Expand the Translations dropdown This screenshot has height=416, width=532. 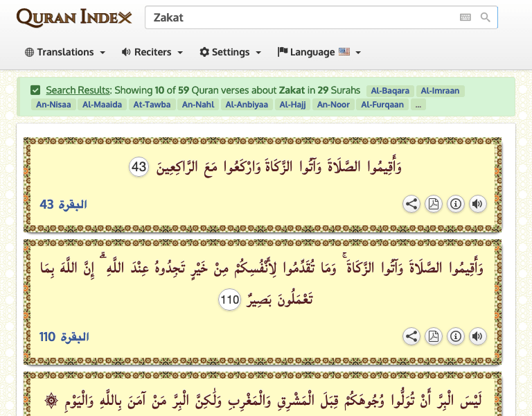coord(65,52)
